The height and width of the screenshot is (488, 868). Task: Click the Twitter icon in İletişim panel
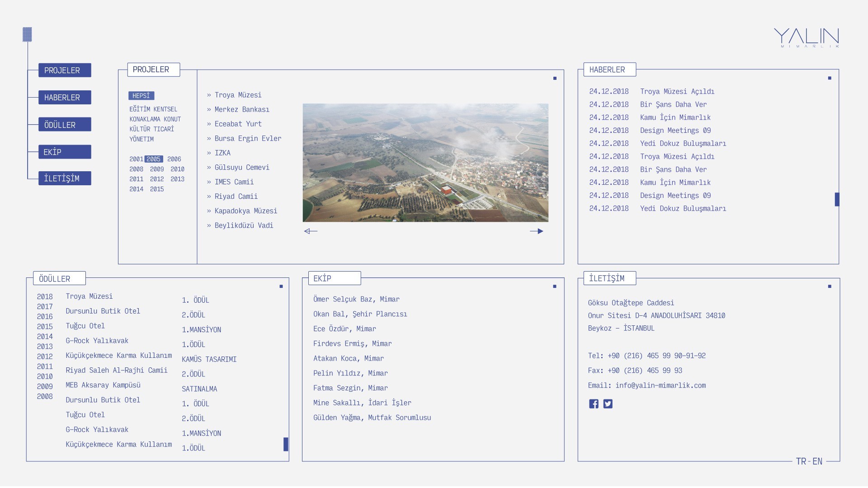pos(608,404)
